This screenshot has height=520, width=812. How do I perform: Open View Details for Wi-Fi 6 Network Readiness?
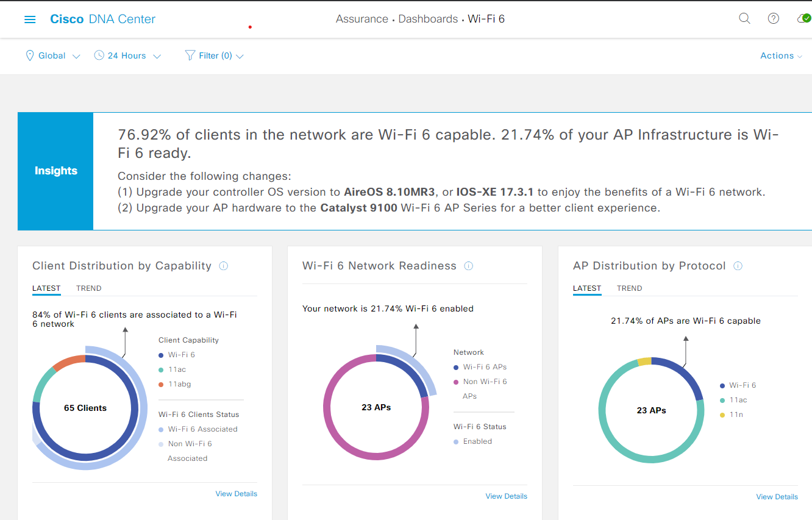point(506,496)
